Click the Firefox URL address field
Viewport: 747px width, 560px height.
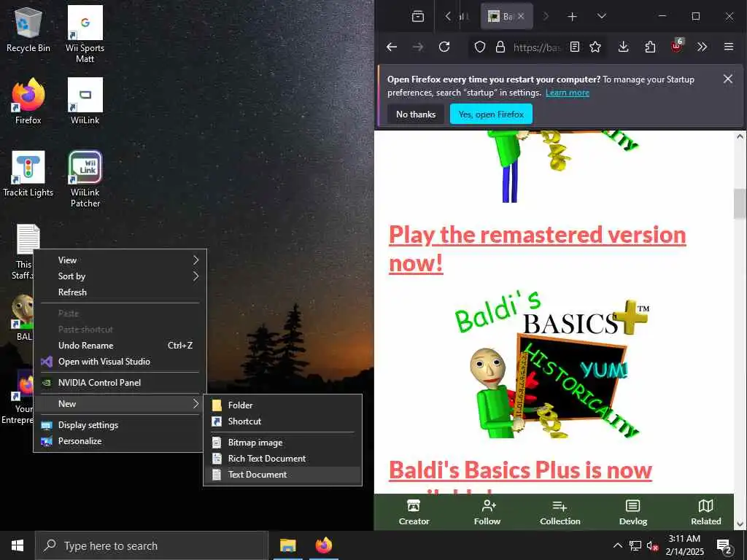tap(537, 47)
